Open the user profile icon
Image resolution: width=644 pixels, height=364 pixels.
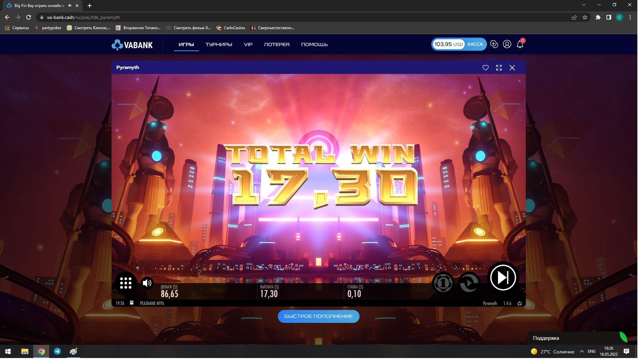[x=507, y=44]
